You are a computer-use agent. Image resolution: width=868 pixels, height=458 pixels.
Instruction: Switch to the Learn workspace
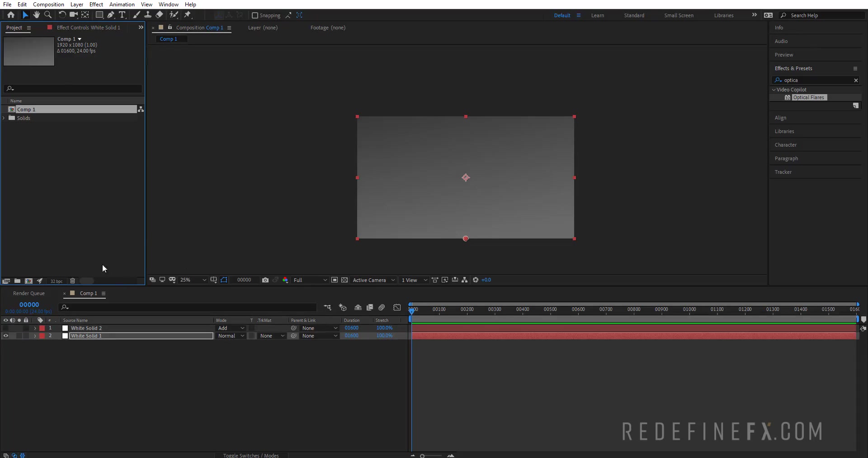[x=597, y=15]
